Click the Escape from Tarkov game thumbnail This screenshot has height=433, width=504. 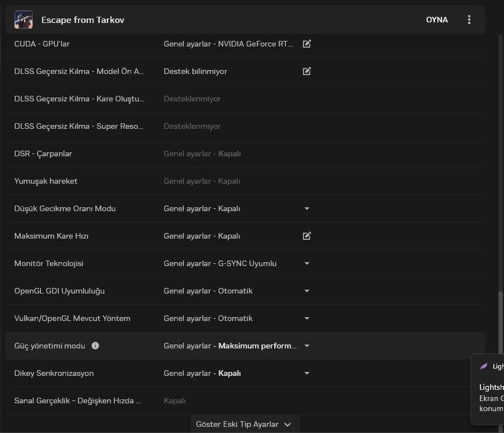click(24, 20)
